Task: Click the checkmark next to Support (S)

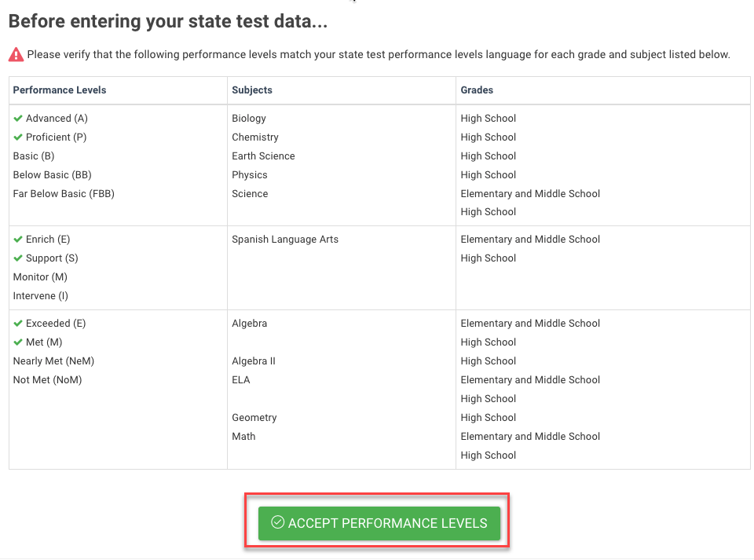Action: (18, 258)
